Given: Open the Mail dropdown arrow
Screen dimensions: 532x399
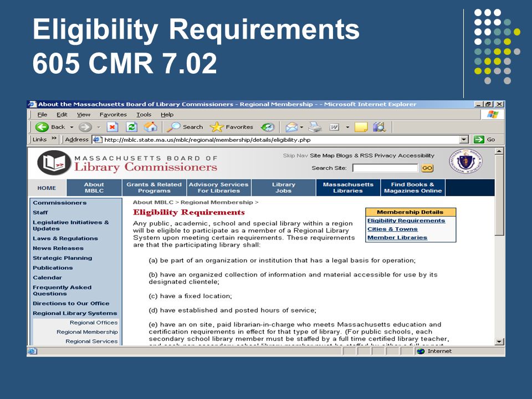Looking at the screenshot, I should [301, 127].
